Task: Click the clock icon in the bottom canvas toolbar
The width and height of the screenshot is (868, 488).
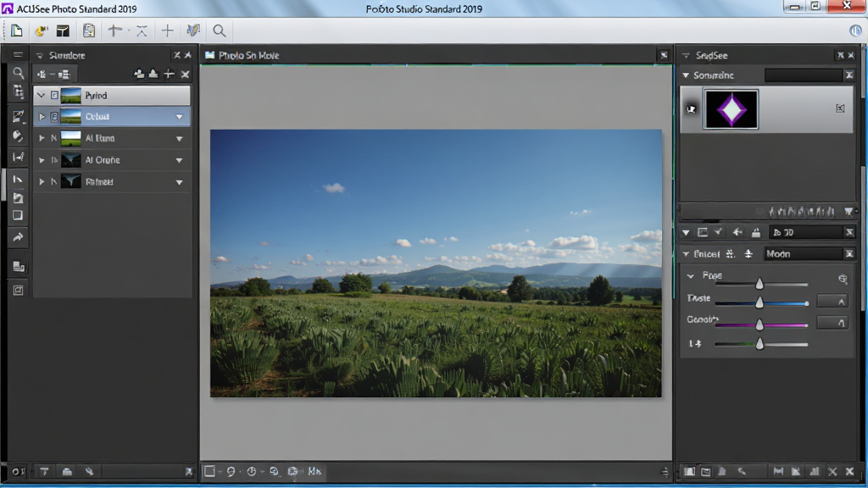Action: point(251,471)
